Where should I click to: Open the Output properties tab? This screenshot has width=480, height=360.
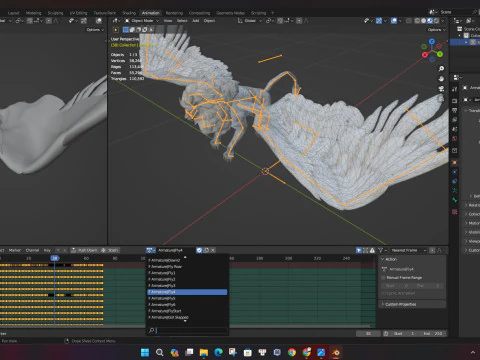click(x=455, y=110)
